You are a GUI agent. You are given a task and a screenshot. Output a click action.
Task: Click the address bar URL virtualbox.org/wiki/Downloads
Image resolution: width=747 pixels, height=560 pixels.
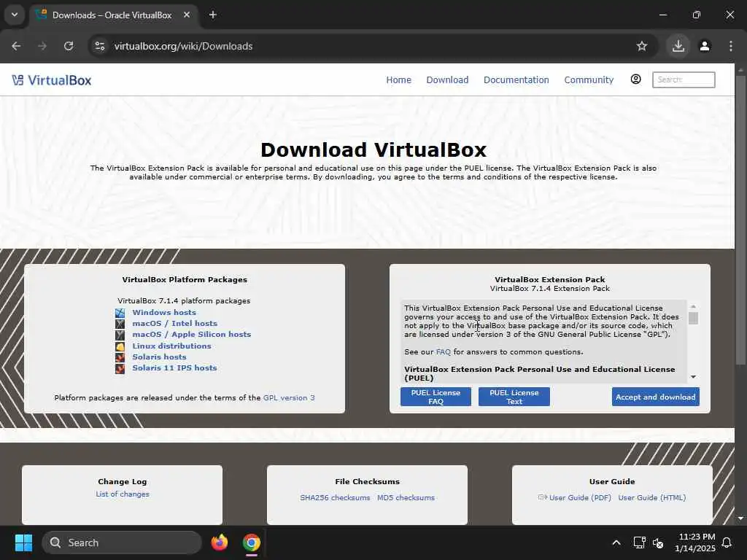(183, 46)
